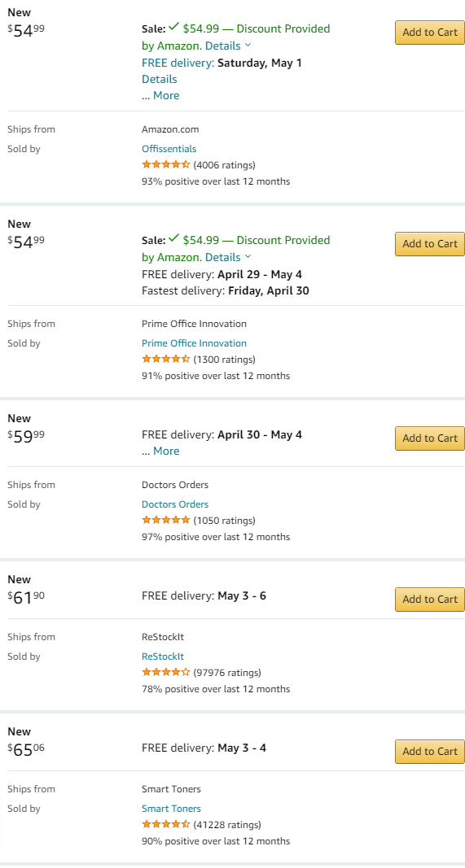Viewport: 465px width, 868px height.
Task: Open the Smart Toners seller link
Action: [171, 809]
